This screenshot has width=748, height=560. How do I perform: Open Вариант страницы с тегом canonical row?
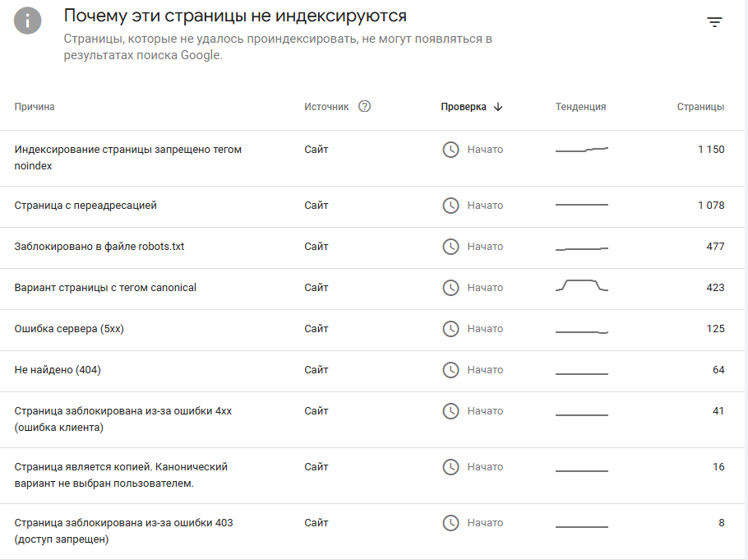(x=372, y=289)
